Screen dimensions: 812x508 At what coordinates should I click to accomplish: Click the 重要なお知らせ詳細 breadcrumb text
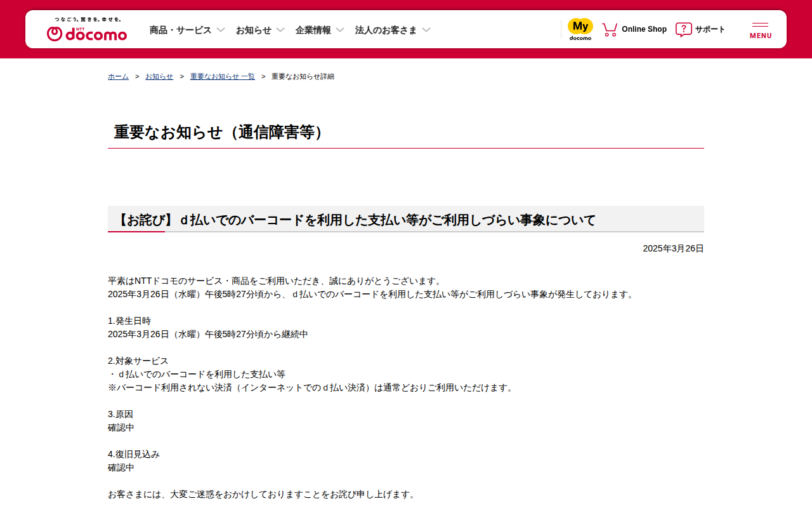(x=303, y=76)
